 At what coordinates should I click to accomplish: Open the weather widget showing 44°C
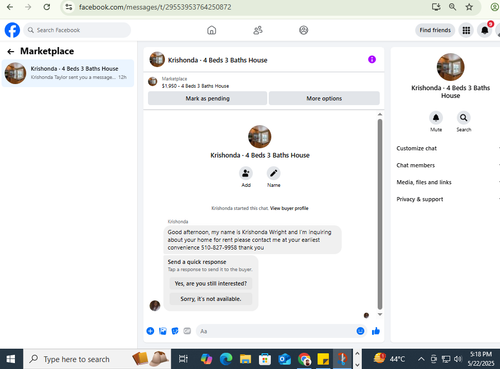[x=389, y=359]
